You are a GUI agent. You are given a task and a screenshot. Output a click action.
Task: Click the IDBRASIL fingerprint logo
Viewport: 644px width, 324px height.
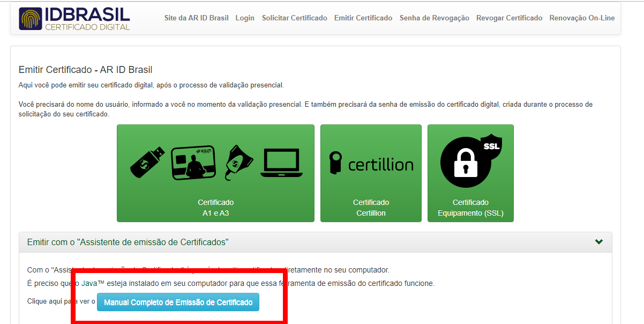coord(74,18)
